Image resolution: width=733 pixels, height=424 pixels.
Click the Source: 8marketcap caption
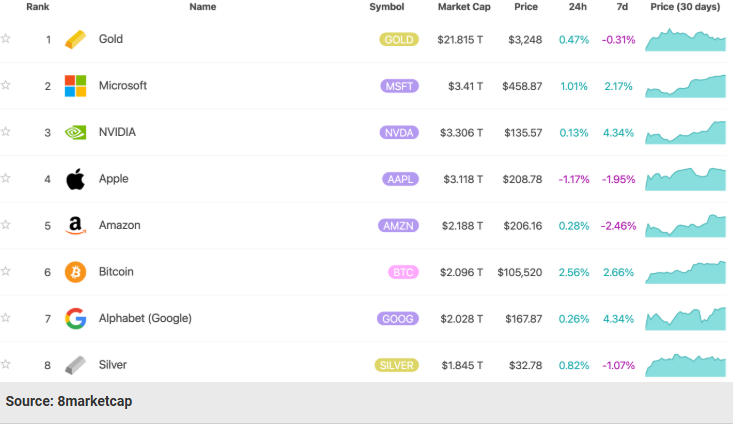click(69, 401)
